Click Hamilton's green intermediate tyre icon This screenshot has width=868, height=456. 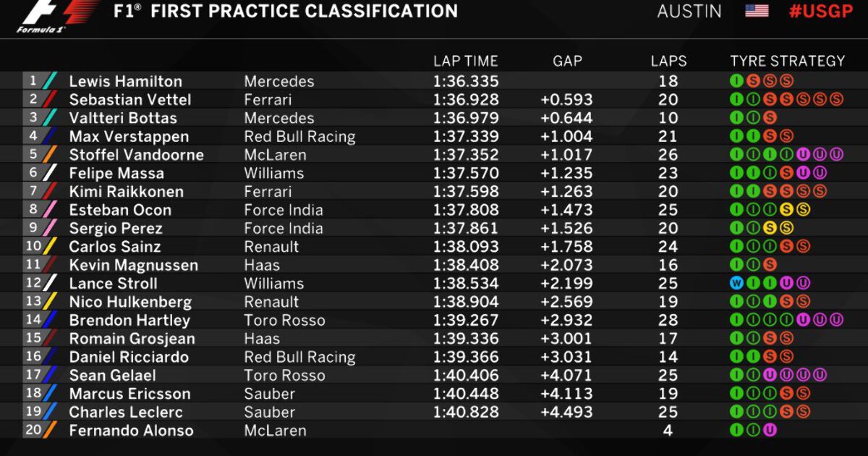pyautogui.click(x=736, y=81)
